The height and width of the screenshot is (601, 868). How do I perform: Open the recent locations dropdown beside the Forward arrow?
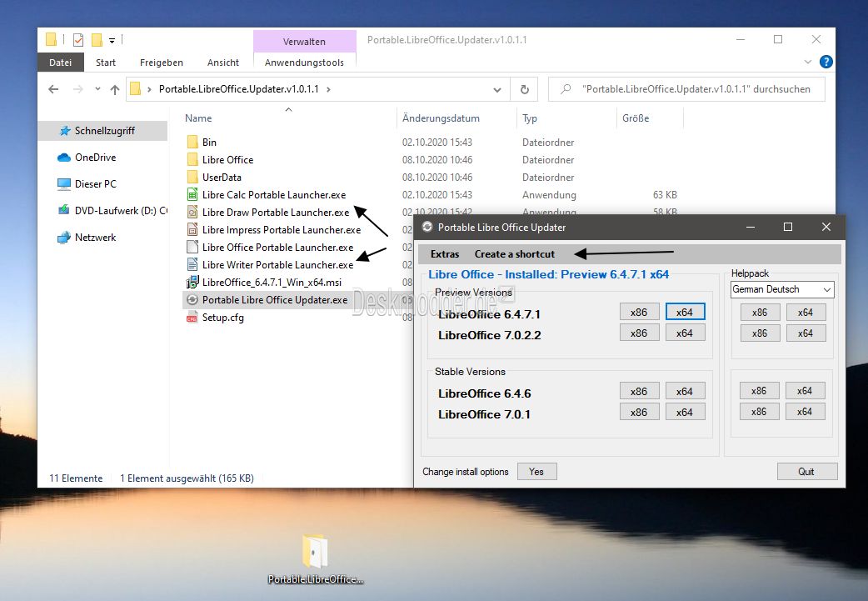(x=97, y=89)
